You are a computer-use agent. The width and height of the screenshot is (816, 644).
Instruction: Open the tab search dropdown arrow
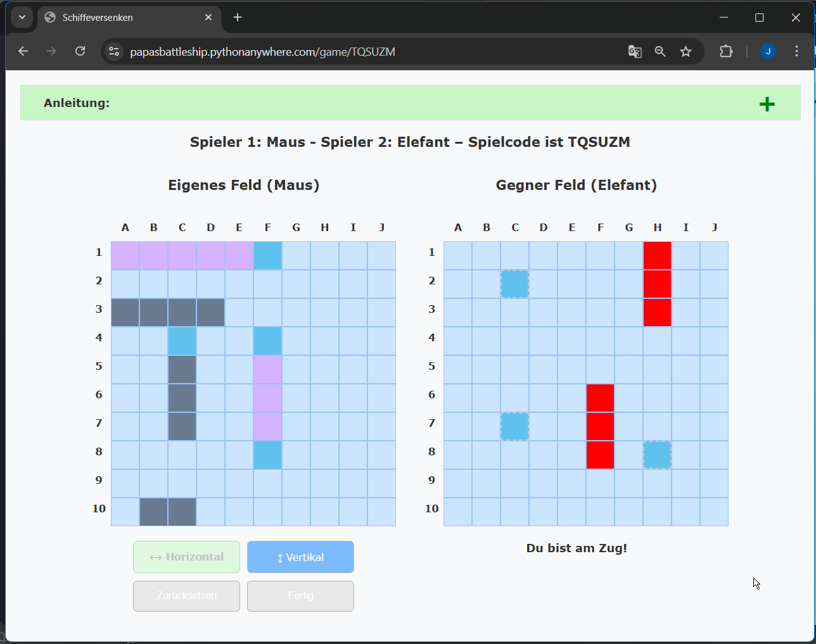[x=22, y=17]
